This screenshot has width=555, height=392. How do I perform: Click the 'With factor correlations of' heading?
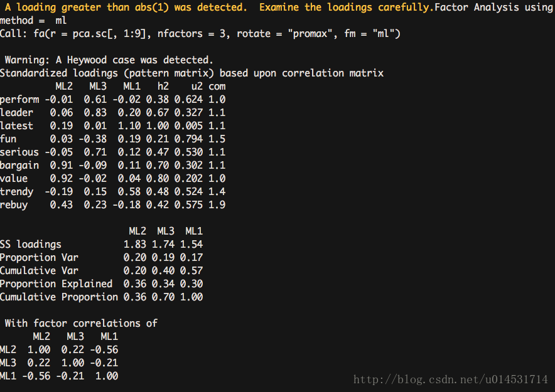tap(81, 324)
